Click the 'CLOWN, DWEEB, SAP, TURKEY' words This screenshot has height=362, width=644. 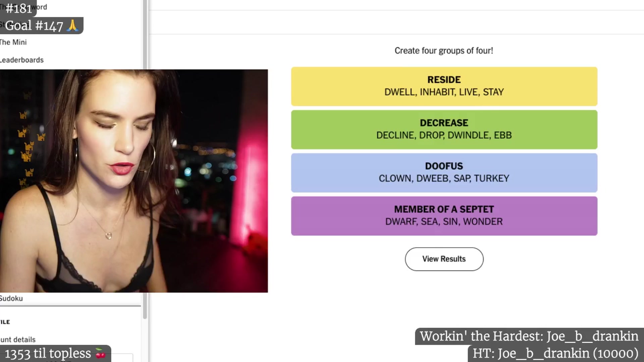[x=444, y=178]
